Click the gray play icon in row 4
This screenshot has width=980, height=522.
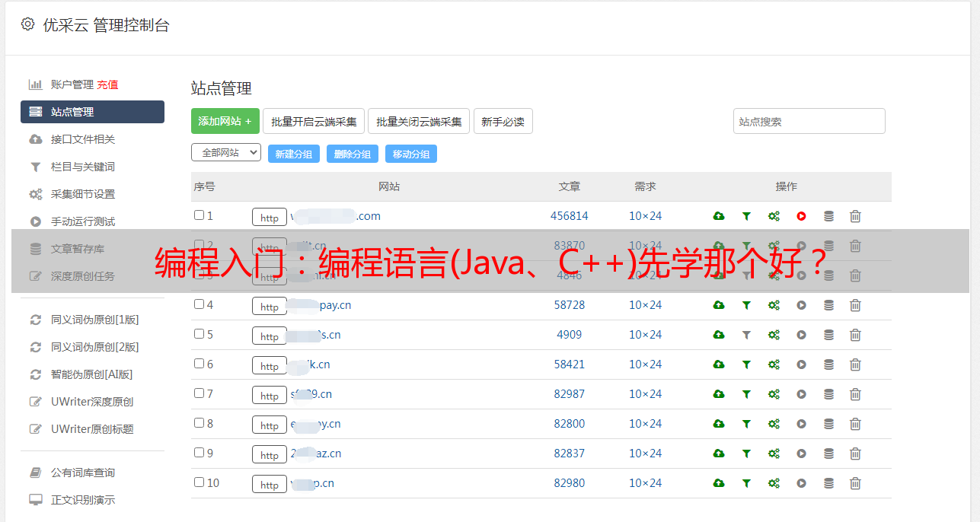[x=801, y=305]
